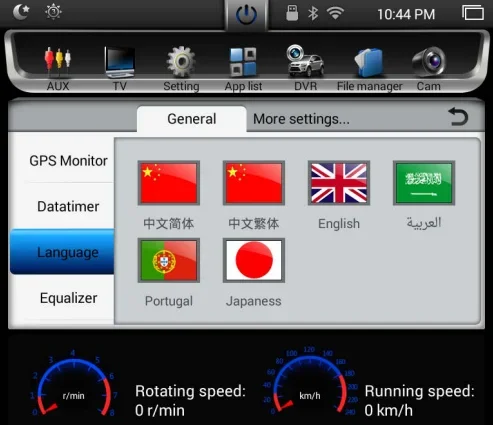Select the Arabic Saudi flag
The width and height of the screenshot is (493, 425).
424,183
